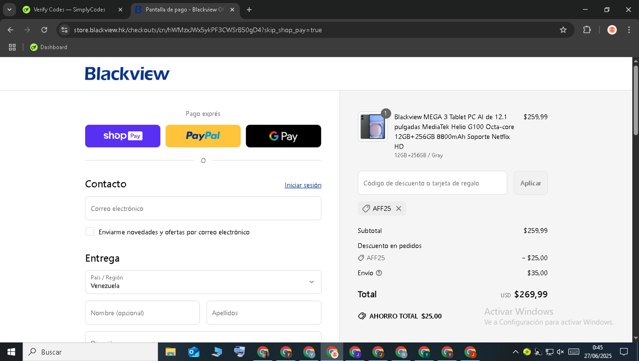The height and width of the screenshot is (361, 639).
Task: Open the Chrome profile avatar
Action: point(612,30)
